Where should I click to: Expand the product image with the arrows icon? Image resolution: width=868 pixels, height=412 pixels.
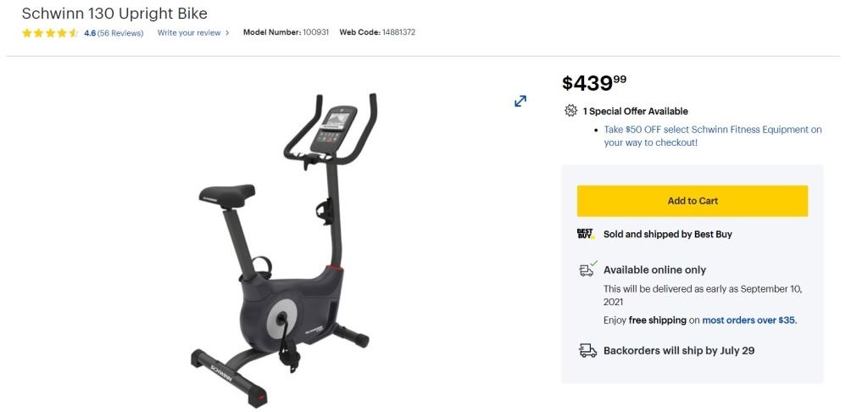click(520, 102)
